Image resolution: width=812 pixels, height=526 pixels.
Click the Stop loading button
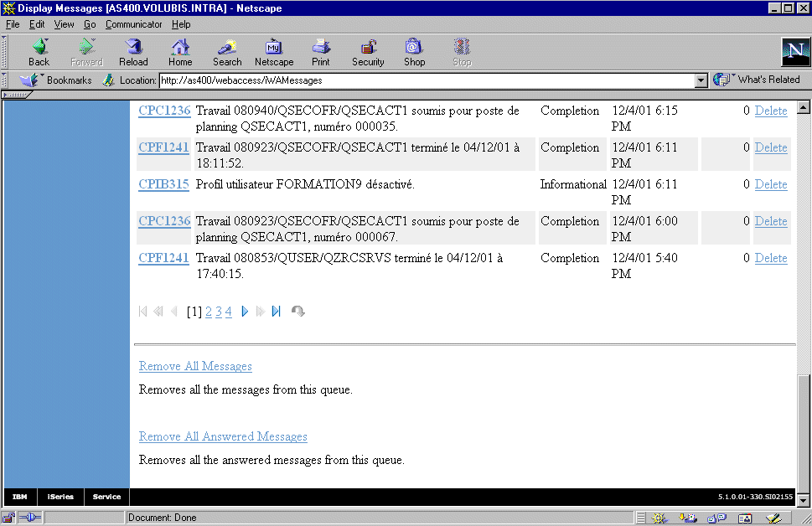click(x=462, y=52)
